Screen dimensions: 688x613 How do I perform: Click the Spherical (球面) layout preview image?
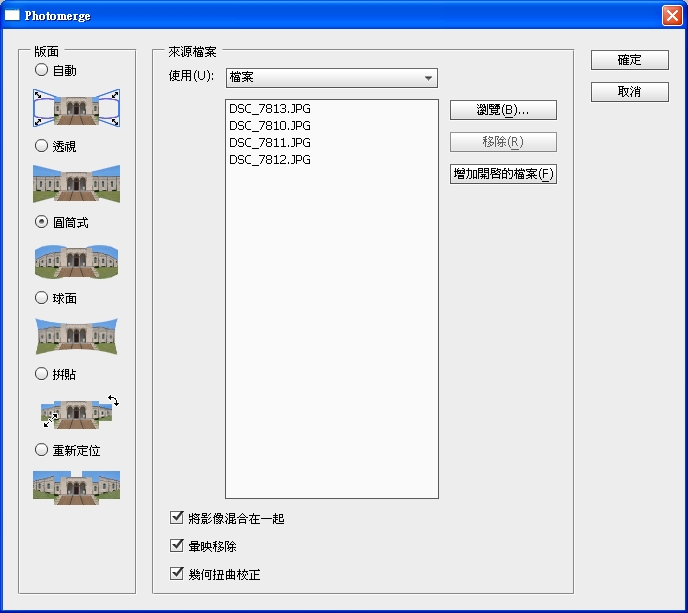click(x=76, y=336)
